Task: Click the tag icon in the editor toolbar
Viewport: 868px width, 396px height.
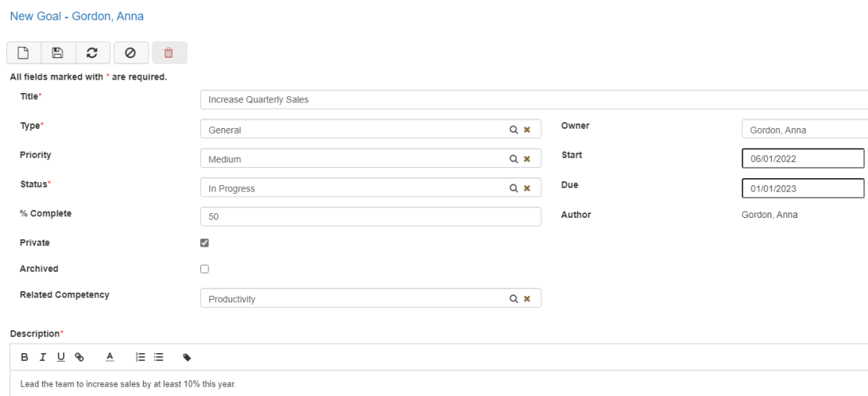Action: point(187,358)
